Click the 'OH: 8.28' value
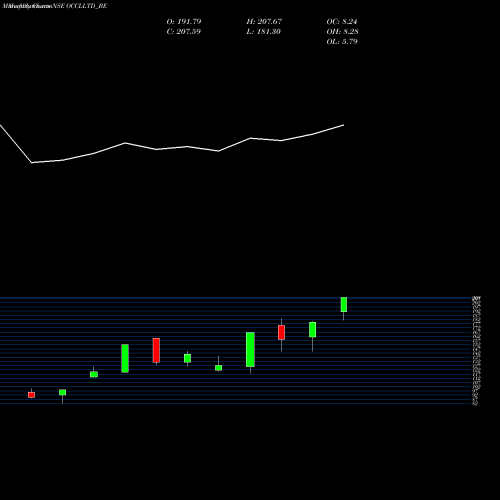 (342, 31)
